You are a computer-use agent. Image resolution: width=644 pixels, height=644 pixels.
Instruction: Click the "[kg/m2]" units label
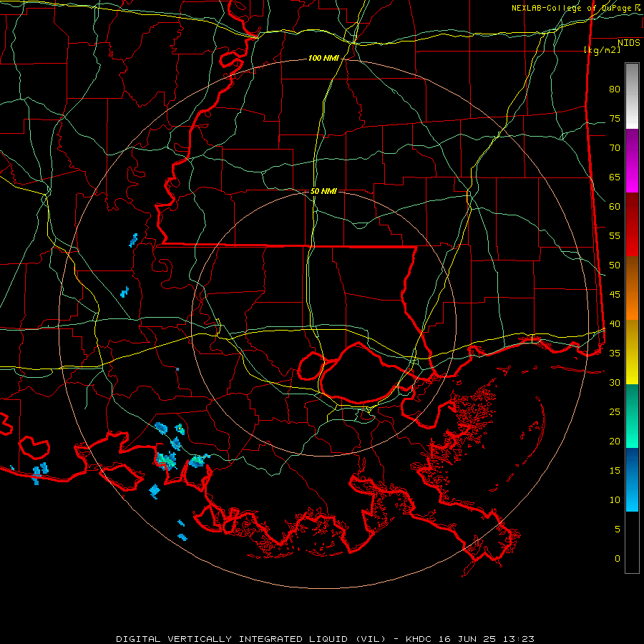click(x=602, y=50)
